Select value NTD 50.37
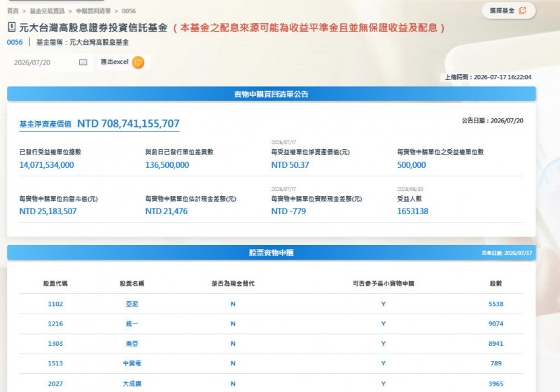 pos(290,165)
